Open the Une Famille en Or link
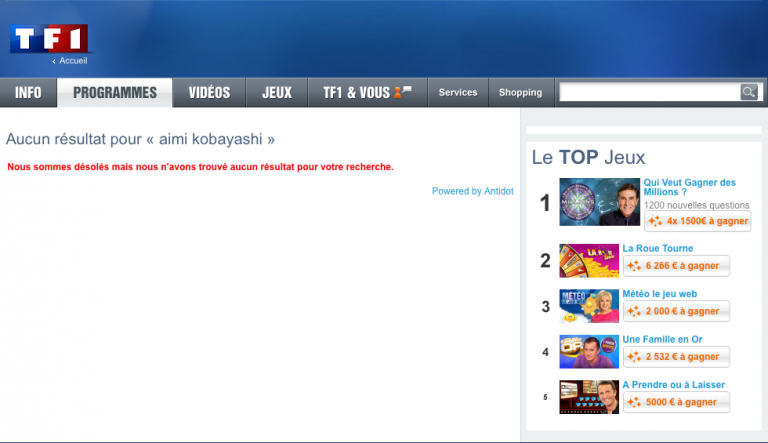This screenshot has height=443, width=768. coord(662,339)
